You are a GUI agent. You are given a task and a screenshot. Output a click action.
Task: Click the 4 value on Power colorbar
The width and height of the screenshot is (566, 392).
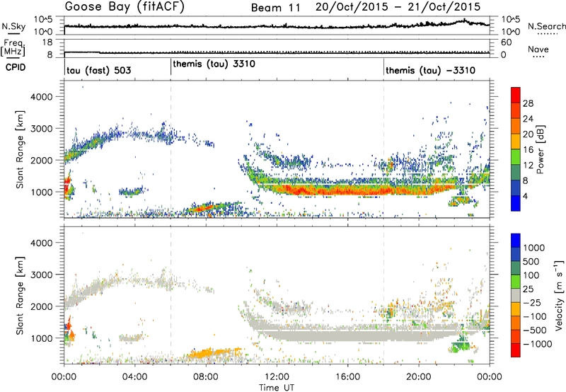pyautogui.click(x=525, y=197)
